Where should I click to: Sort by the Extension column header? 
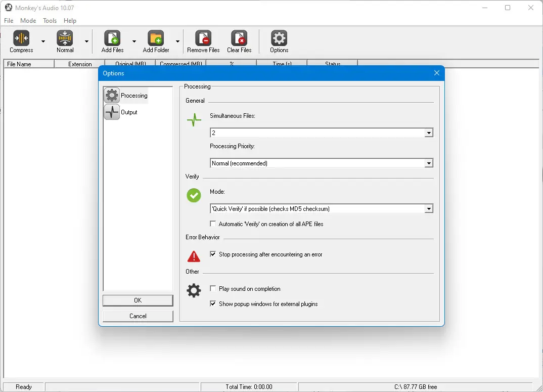pyautogui.click(x=80, y=64)
